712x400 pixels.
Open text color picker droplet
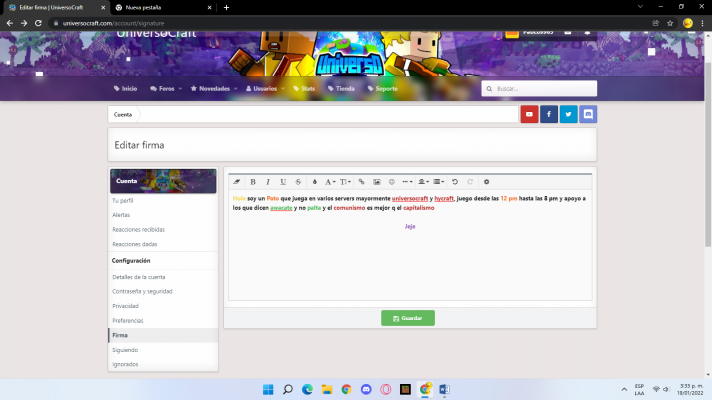[x=315, y=182]
